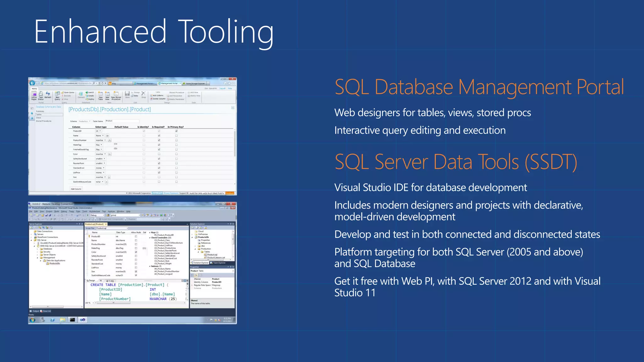The width and height of the screenshot is (644, 362).
Task: Toggle Allow Nulls for Size in Visual Studio
Action: point(136,271)
